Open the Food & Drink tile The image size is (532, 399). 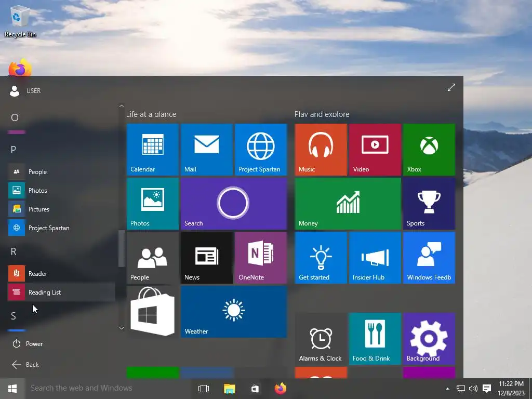pyautogui.click(x=375, y=339)
